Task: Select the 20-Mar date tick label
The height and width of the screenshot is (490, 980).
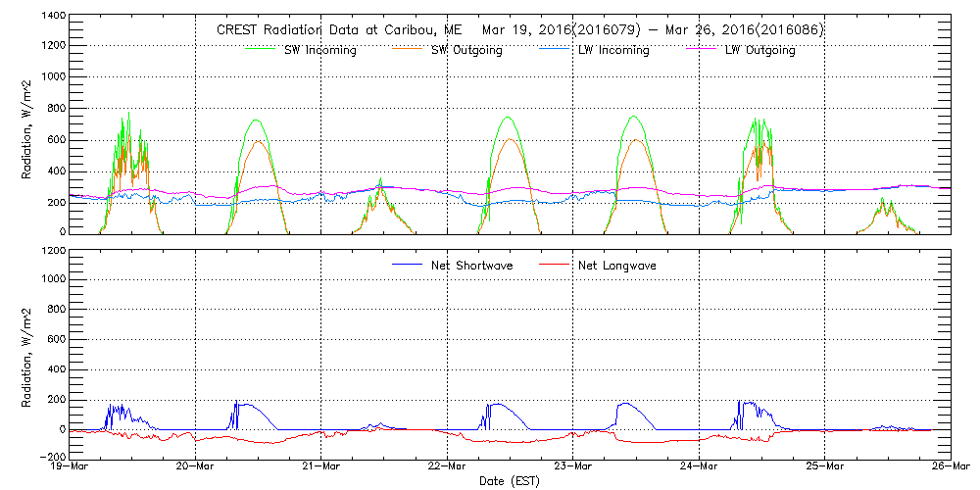Action: pos(195,467)
